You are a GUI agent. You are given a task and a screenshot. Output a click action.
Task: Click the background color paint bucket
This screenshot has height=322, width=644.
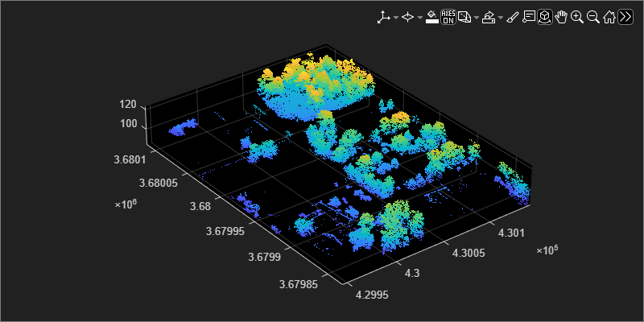click(431, 17)
